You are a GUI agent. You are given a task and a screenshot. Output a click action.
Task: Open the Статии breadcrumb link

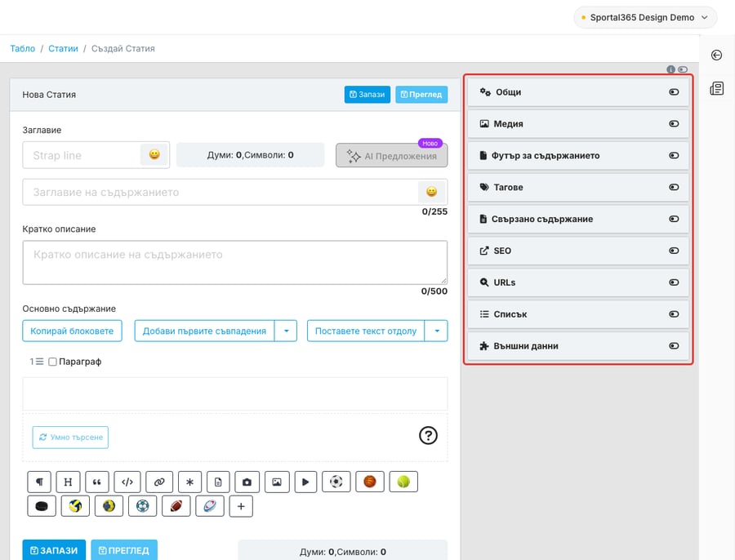[x=63, y=49]
